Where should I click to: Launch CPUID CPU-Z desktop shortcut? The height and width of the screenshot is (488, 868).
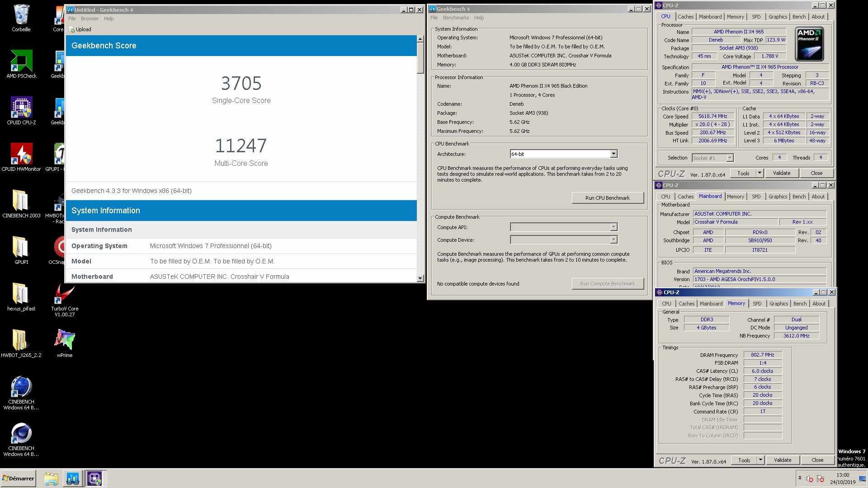(x=21, y=111)
